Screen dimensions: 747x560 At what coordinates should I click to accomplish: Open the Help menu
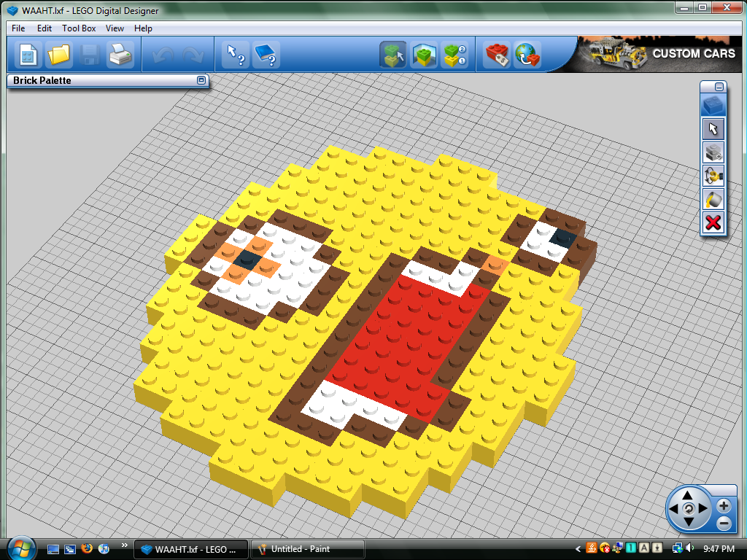click(143, 28)
